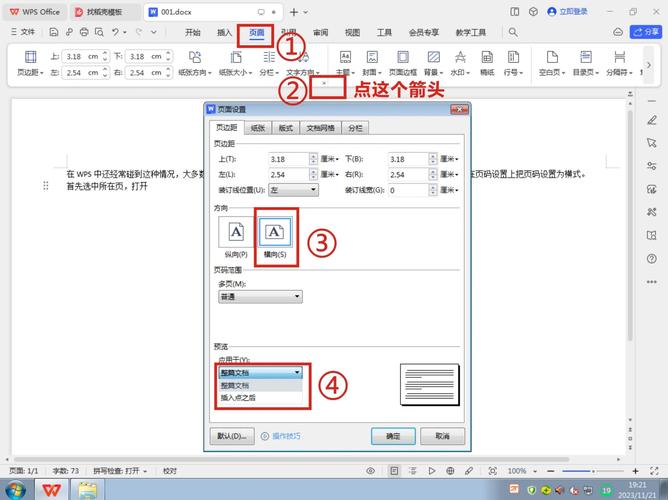This screenshot has height=500, width=668.
Task: Open unit dropdown beside 下(B) margin
Action: (449, 159)
